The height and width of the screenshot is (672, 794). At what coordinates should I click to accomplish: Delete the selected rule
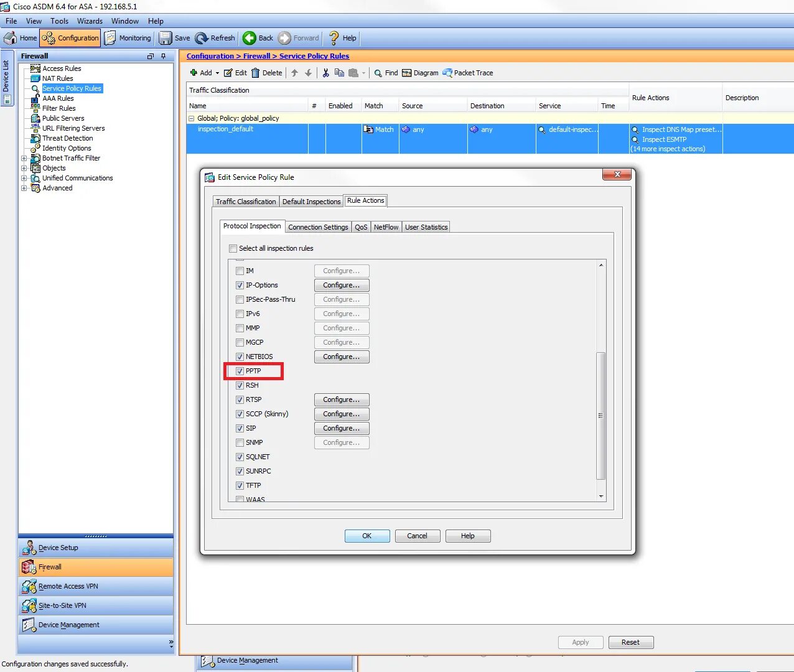(x=266, y=73)
